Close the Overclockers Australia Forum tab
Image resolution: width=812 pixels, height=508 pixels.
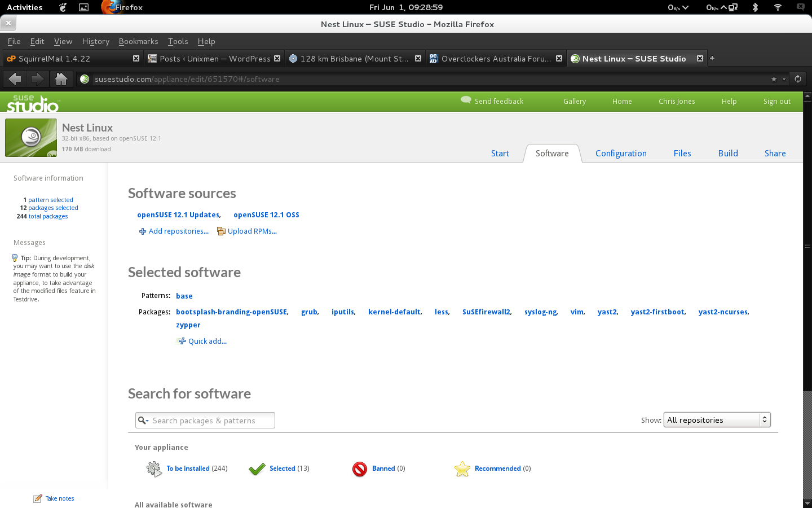coord(559,58)
